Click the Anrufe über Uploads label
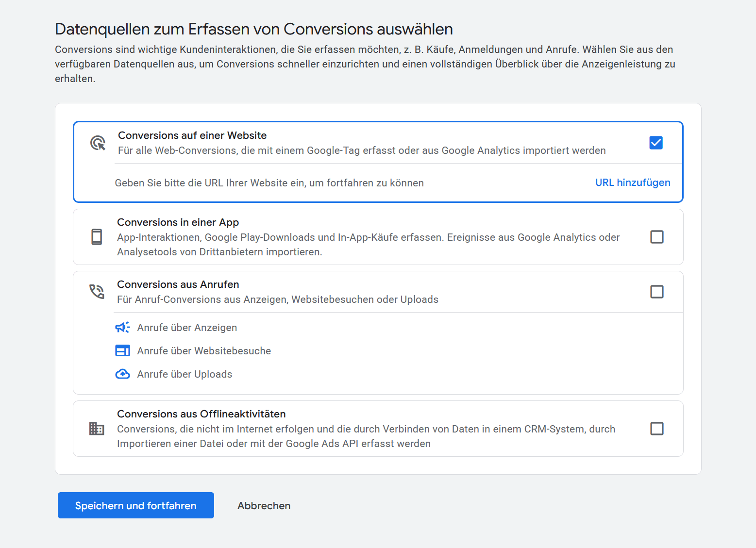This screenshot has width=756, height=548. coord(185,374)
